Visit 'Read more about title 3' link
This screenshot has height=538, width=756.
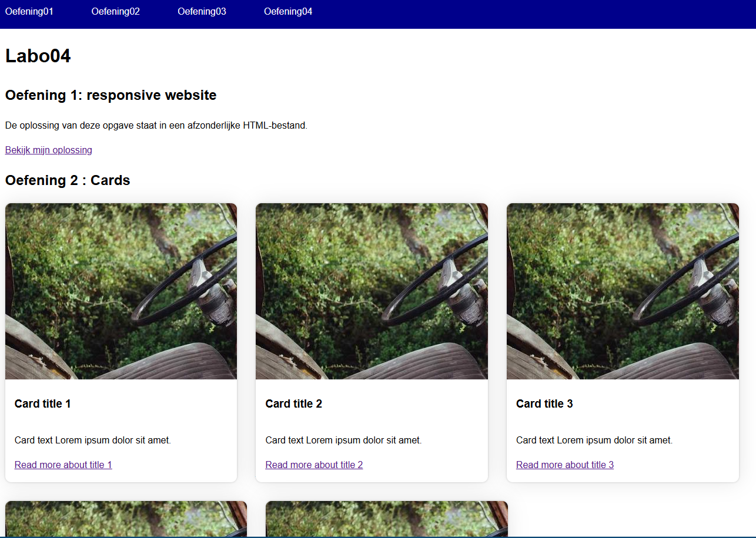[x=564, y=465]
